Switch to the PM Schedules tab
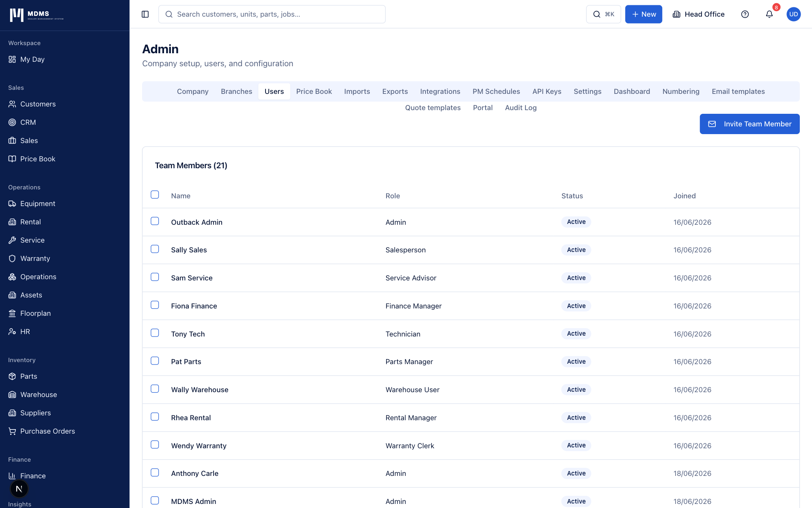The width and height of the screenshot is (812, 508). tap(496, 91)
